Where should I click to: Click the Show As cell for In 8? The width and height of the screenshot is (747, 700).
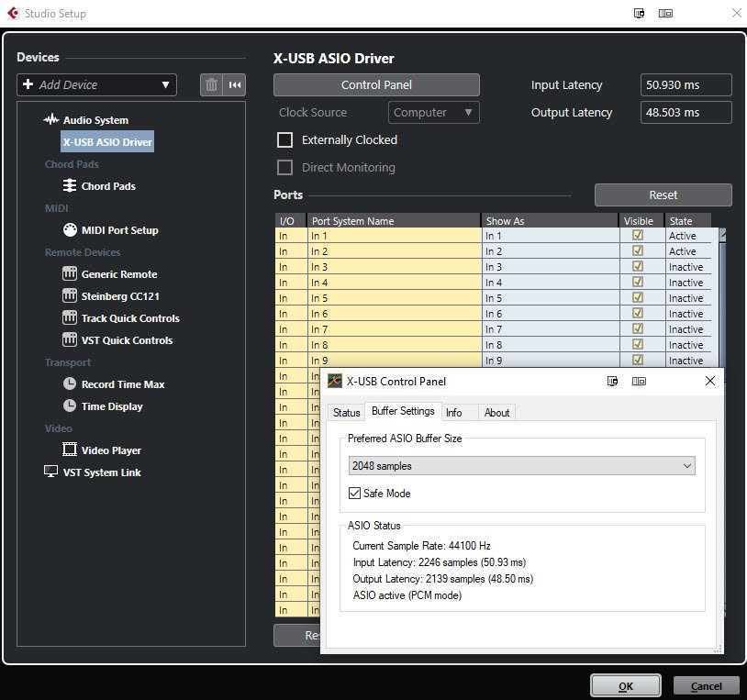[x=551, y=345]
